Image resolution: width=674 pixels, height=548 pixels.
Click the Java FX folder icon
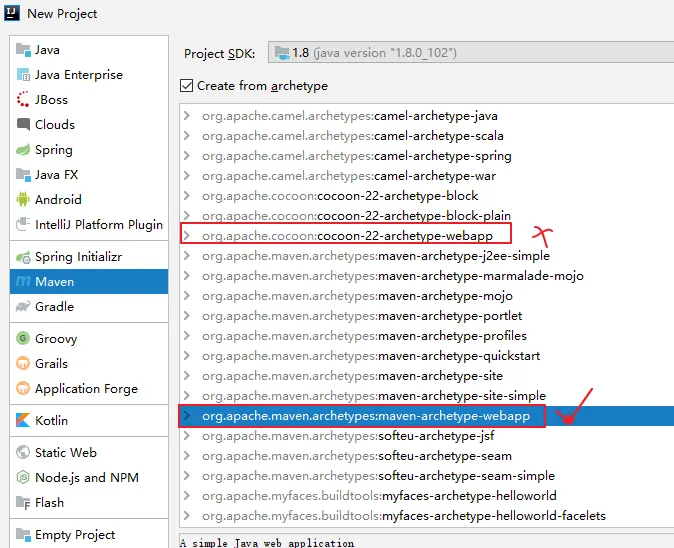(23, 175)
